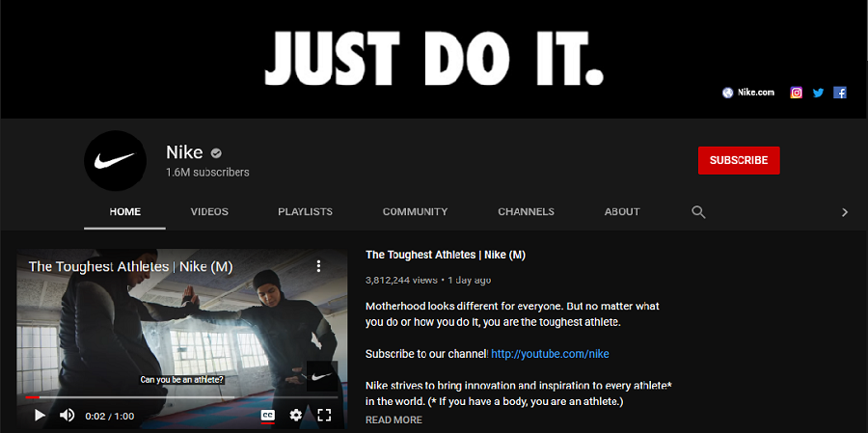This screenshot has height=433, width=868.
Task: Open video settings gear icon
Action: [296, 416]
